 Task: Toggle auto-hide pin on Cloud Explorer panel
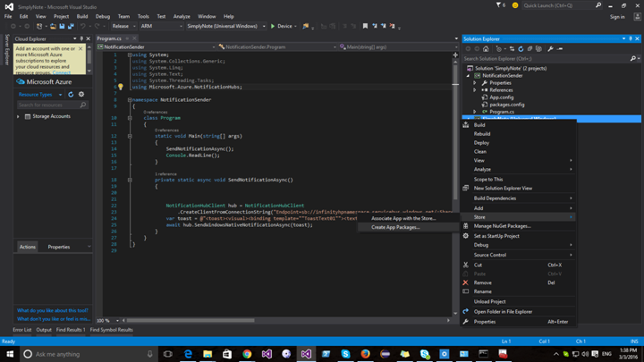81,38
